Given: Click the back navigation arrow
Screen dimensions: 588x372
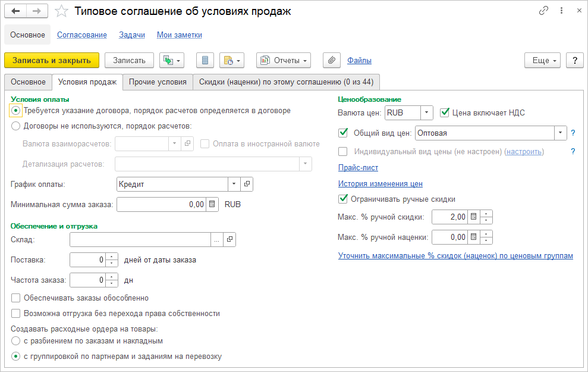Looking at the screenshot, I should click(x=15, y=11).
